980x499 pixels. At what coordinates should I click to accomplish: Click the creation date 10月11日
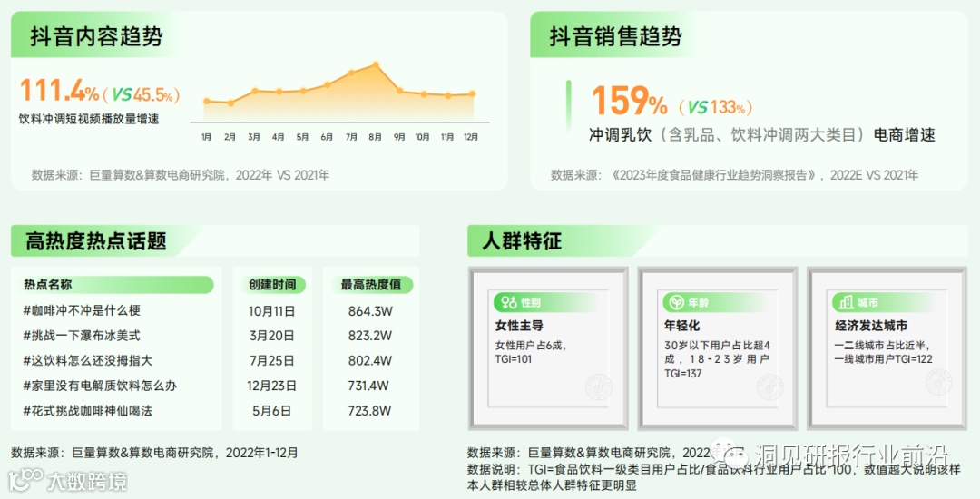[x=272, y=311]
